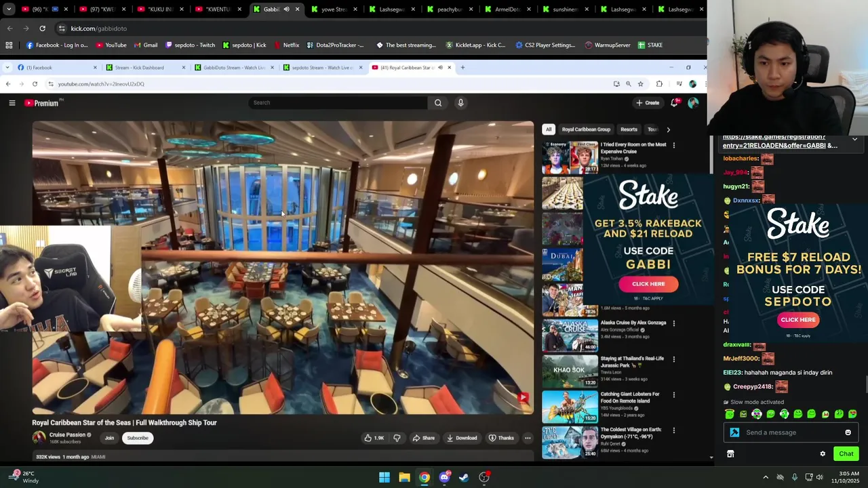Focus the Send a message chat box
Screen dimensions: 868x488
click(x=791, y=432)
